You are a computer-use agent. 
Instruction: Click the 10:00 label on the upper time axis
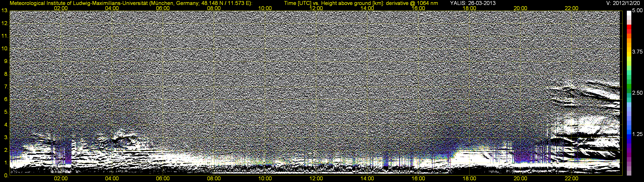[x=265, y=8]
